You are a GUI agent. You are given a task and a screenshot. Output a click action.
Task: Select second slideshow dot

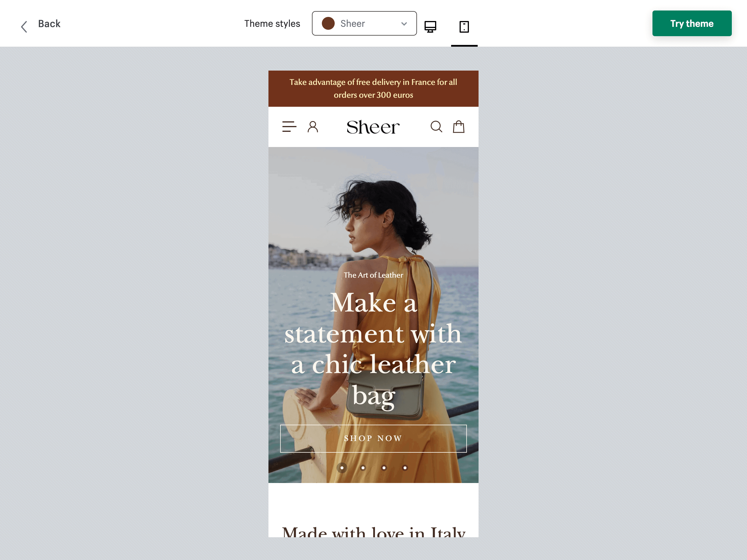tap(363, 468)
